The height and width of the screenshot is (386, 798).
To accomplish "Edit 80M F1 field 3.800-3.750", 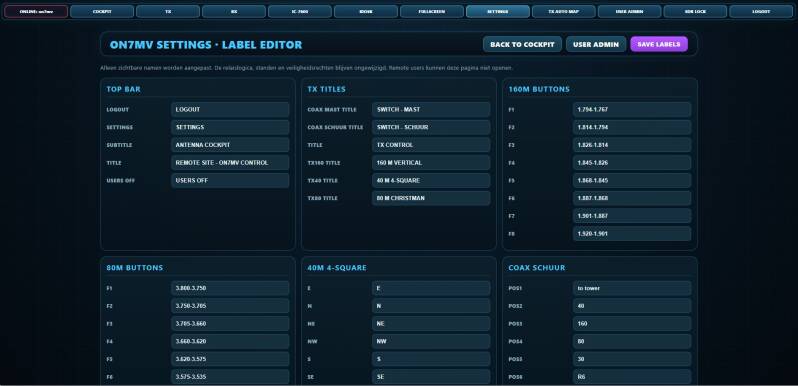I will [230, 288].
